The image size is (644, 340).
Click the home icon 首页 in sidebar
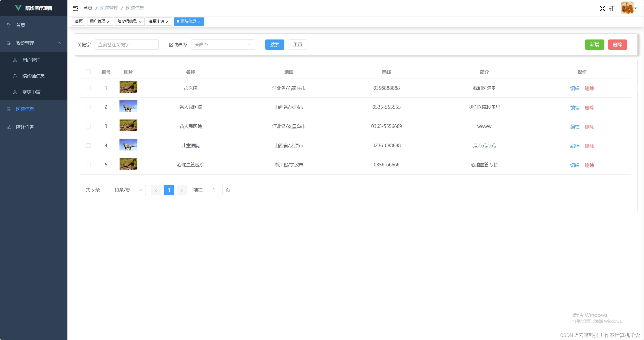pyautogui.click(x=9, y=25)
